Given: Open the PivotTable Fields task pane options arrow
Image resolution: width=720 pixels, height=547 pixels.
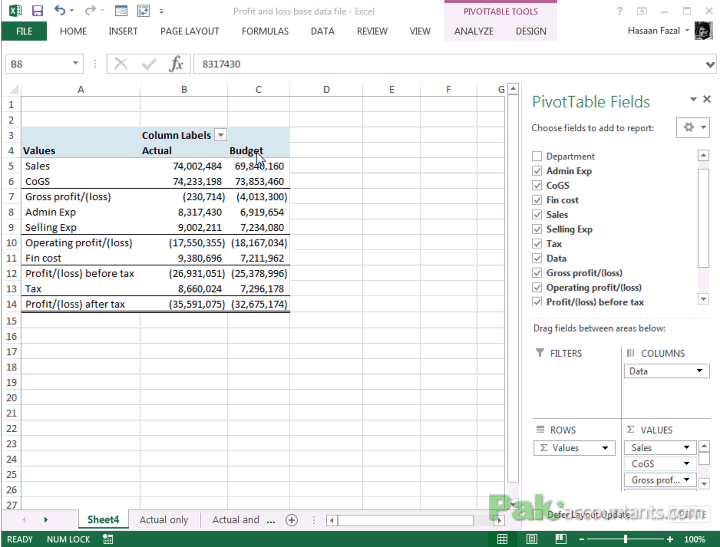Looking at the screenshot, I should click(x=693, y=99).
